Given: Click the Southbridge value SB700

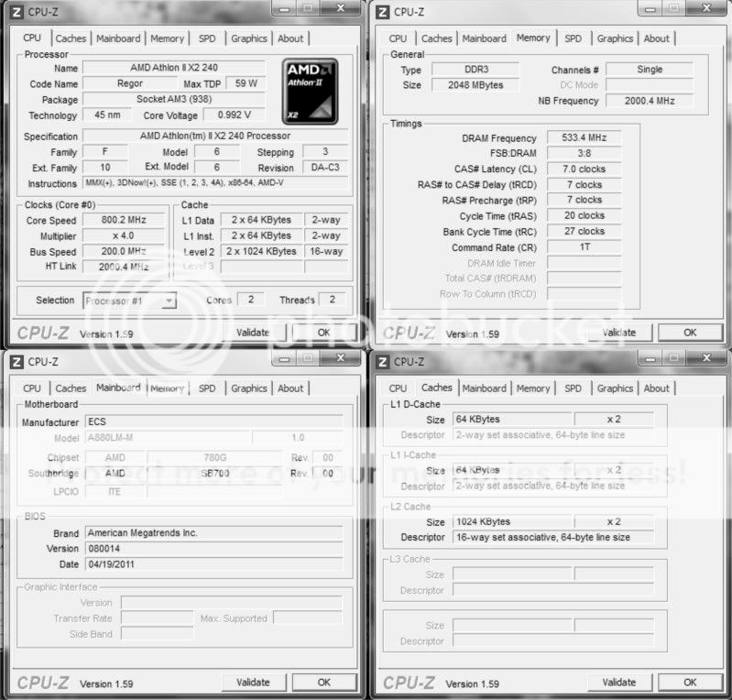Looking at the screenshot, I should coord(214,474).
